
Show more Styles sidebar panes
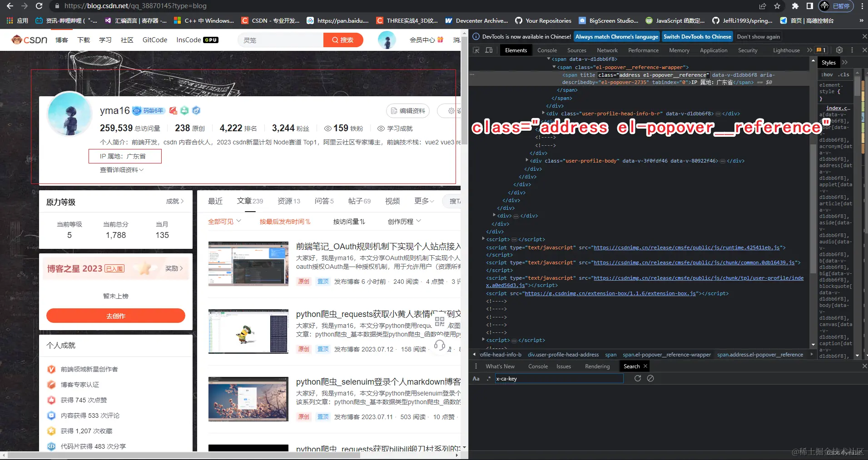click(x=845, y=62)
